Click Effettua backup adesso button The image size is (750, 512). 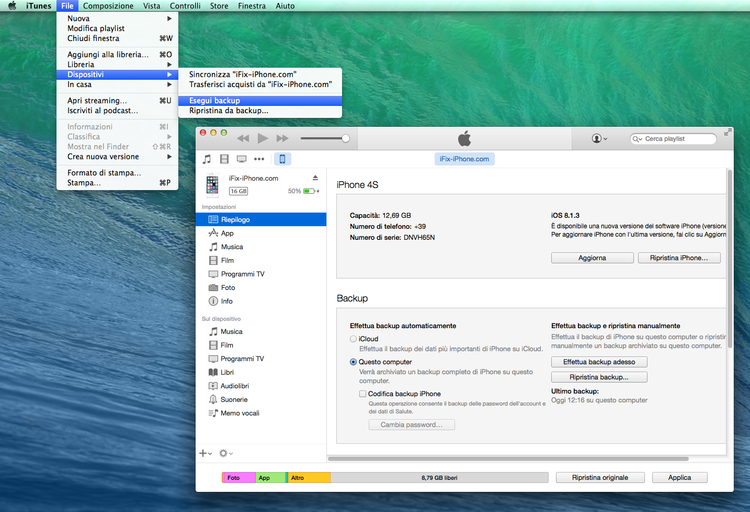point(598,362)
